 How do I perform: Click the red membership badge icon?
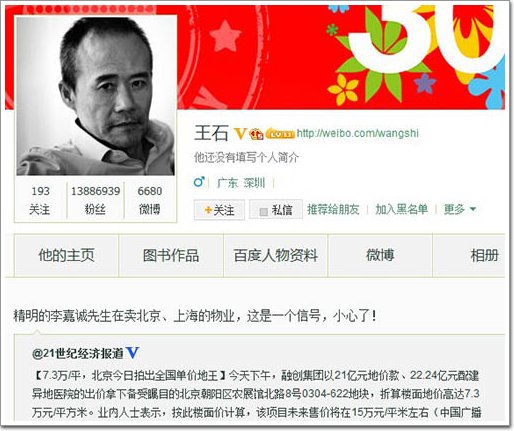256,134
